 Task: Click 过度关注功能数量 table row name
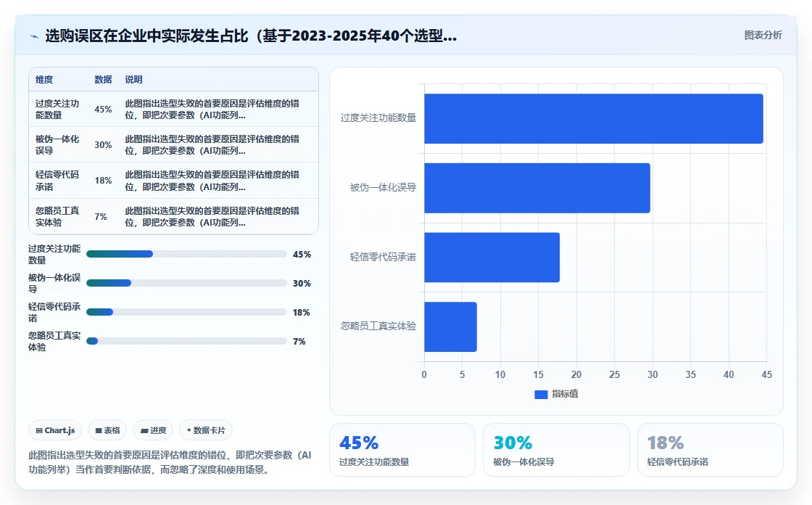coord(57,110)
